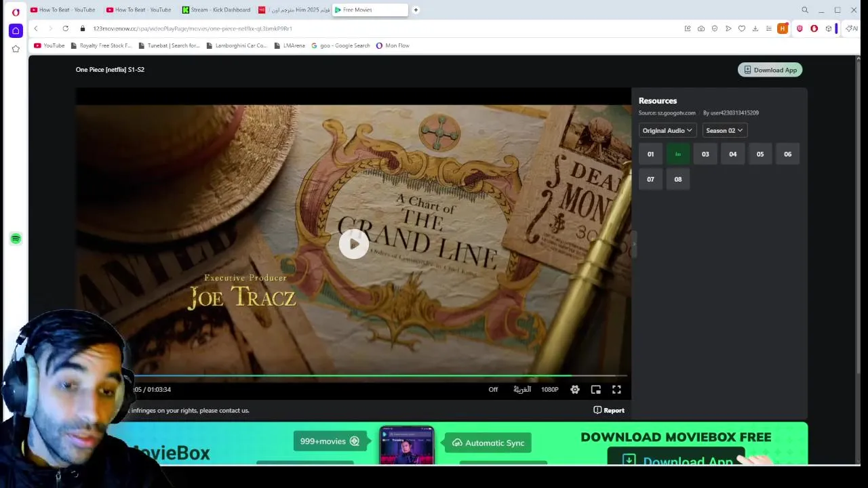Bookmark page with heart icon
The width and height of the screenshot is (868, 488).
point(742,28)
